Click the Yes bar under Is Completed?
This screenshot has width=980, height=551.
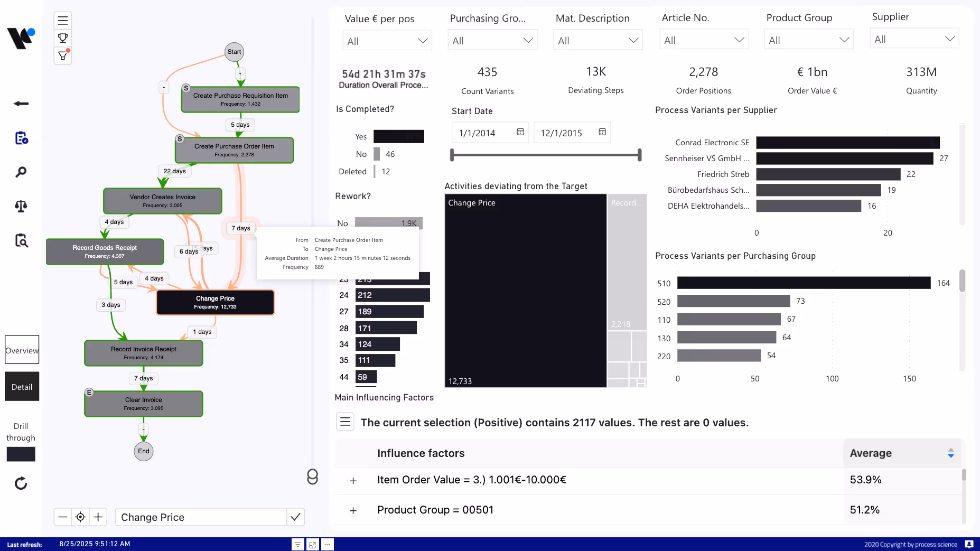pyautogui.click(x=399, y=136)
